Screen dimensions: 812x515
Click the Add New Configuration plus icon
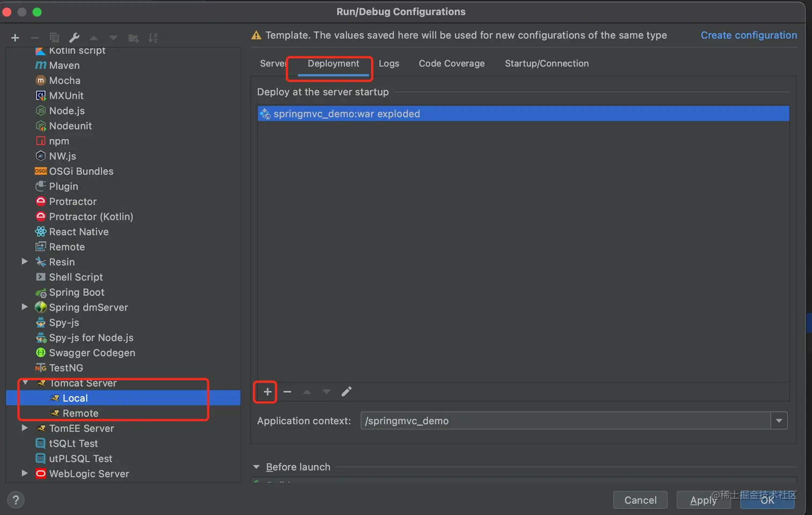point(15,38)
